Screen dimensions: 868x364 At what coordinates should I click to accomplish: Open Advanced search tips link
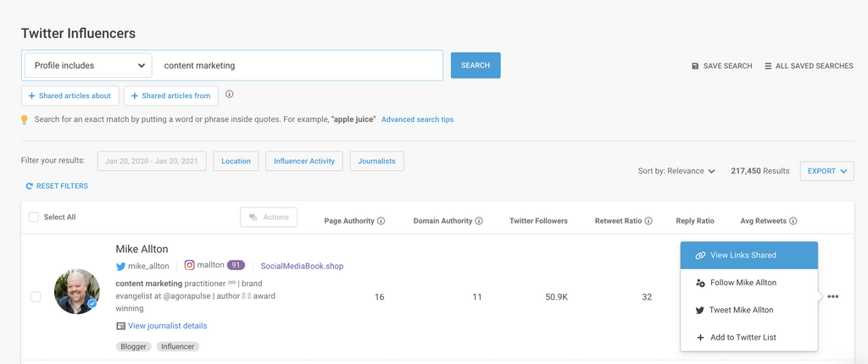pyautogui.click(x=417, y=119)
